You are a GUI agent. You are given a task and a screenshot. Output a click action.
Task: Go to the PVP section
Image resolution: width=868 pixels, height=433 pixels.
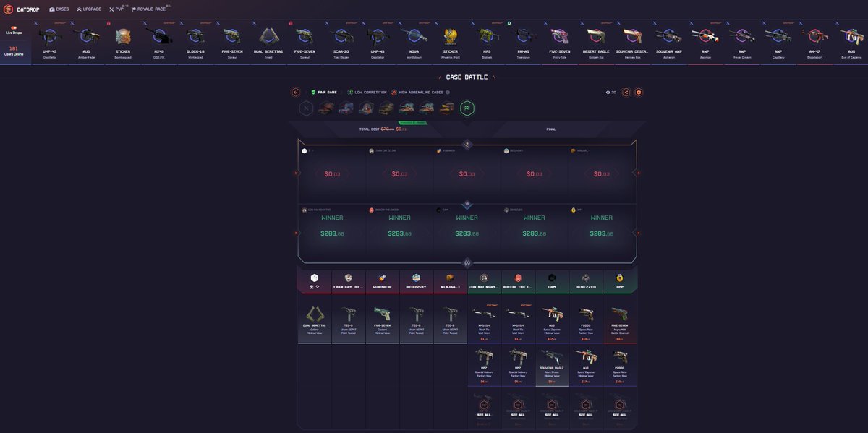(116, 9)
